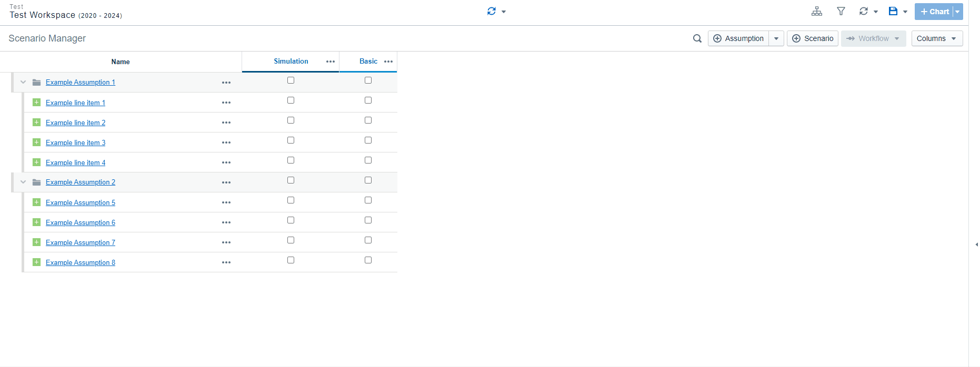
Task: Select the Simulation scenario column header
Action: [x=291, y=62]
